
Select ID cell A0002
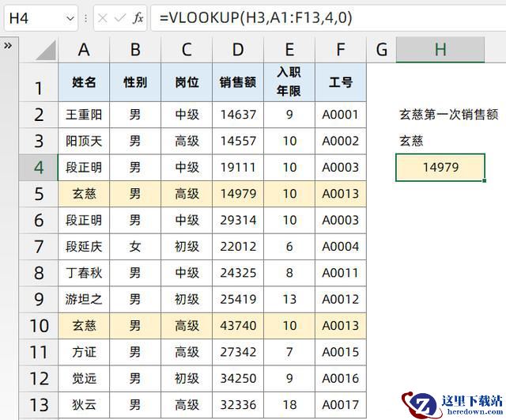pos(341,142)
